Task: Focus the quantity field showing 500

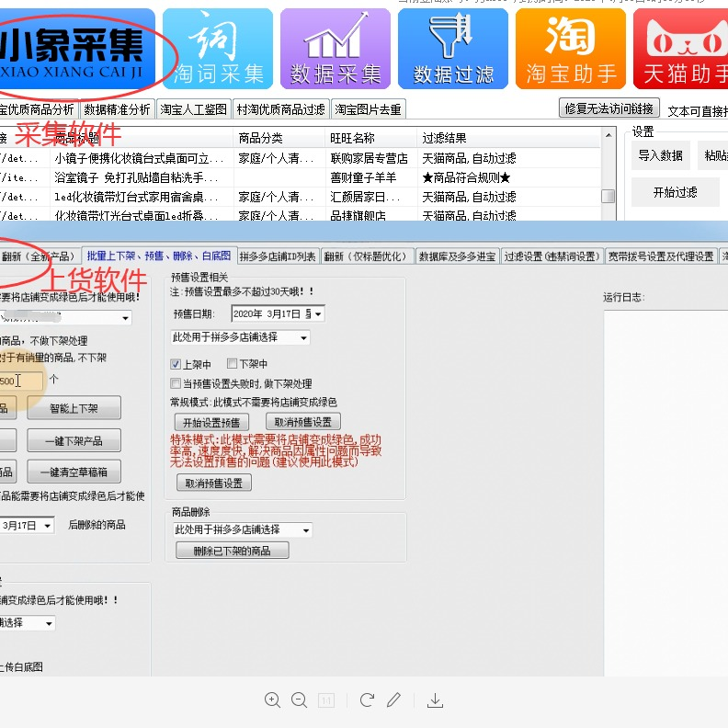Action: point(21,381)
